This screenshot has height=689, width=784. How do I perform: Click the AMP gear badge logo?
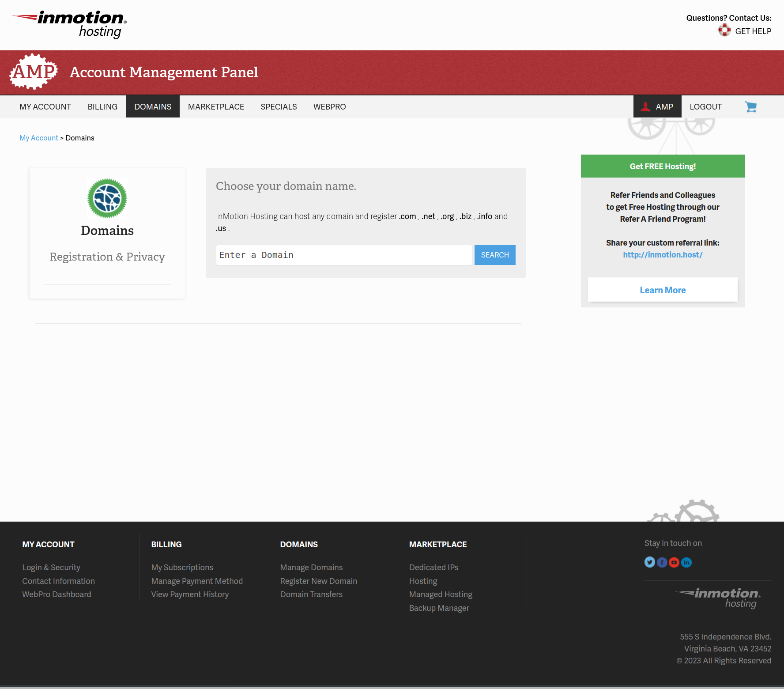34,72
